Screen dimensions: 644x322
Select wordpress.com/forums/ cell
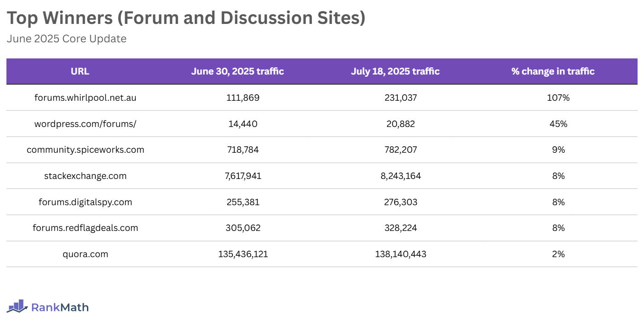coord(86,124)
